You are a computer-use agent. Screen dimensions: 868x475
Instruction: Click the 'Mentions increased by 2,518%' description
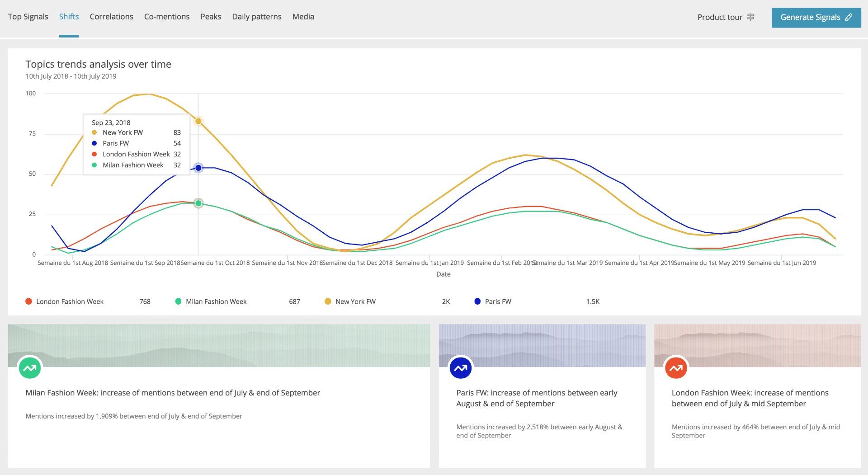click(x=539, y=431)
